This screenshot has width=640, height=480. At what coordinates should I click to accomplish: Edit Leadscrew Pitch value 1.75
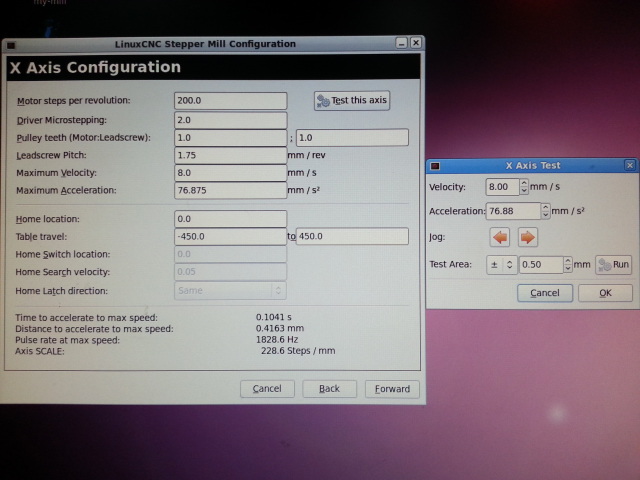230,155
